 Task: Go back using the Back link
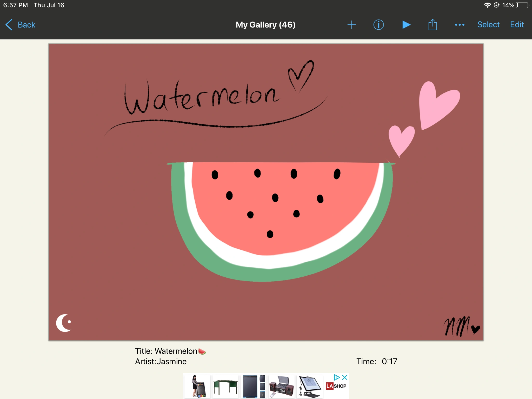(x=26, y=25)
